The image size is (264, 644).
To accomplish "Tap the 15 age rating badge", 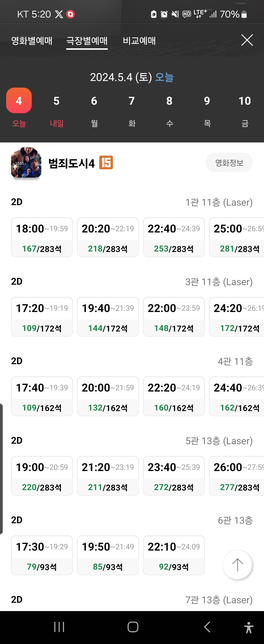I will 106,162.
